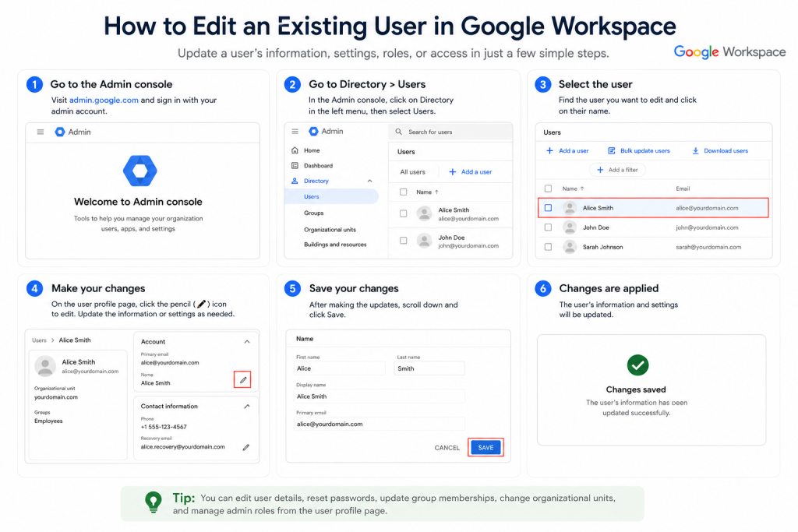Click the Home house icon in sidebar
798x532 pixels.
295,150
